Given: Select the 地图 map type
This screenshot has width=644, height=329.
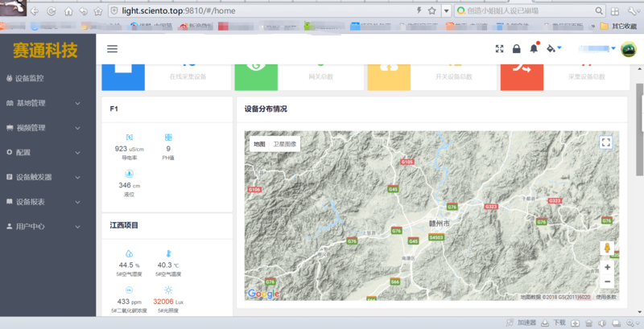Looking at the screenshot, I should [x=259, y=145].
